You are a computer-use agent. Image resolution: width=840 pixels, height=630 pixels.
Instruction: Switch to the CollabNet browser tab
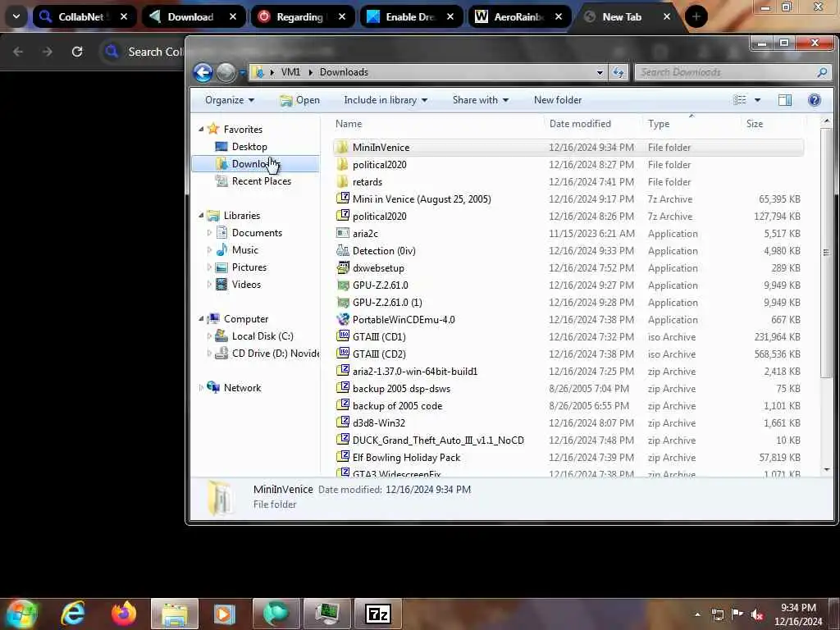point(85,16)
